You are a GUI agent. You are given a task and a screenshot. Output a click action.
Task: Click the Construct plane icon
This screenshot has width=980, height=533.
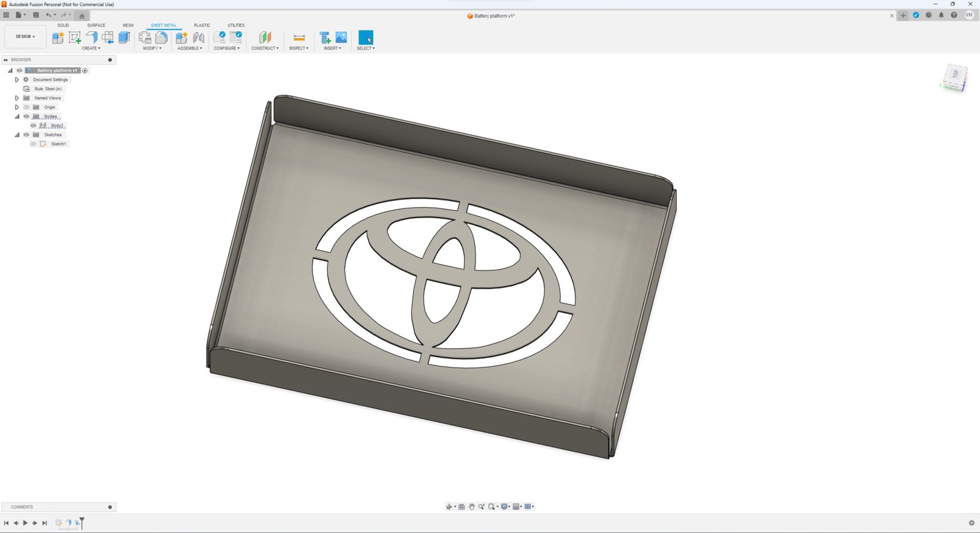click(x=265, y=37)
